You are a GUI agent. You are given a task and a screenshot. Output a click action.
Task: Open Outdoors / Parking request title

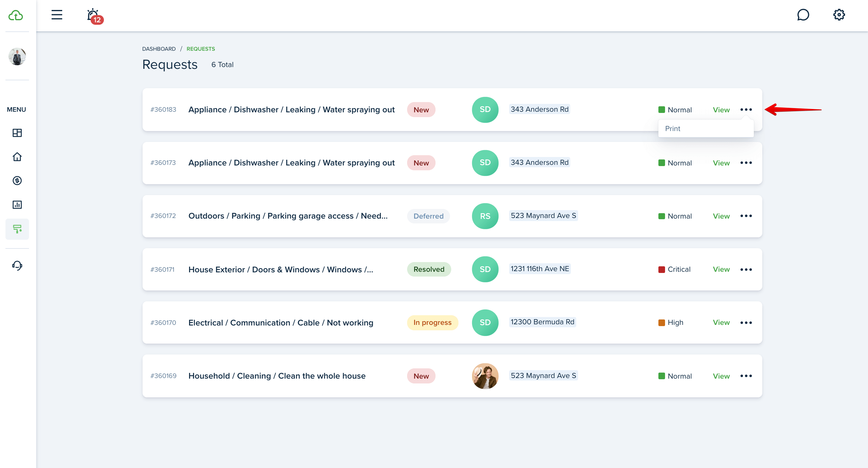pos(288,216)
